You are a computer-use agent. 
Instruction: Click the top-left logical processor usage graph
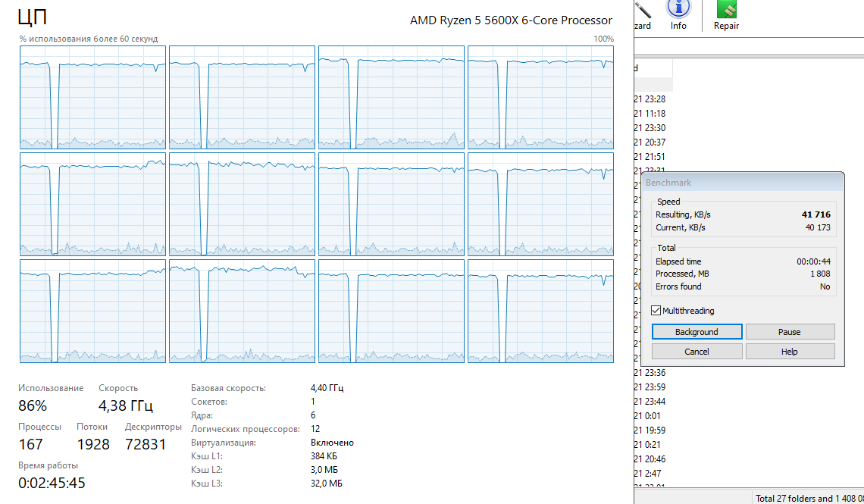click(92, 97)
